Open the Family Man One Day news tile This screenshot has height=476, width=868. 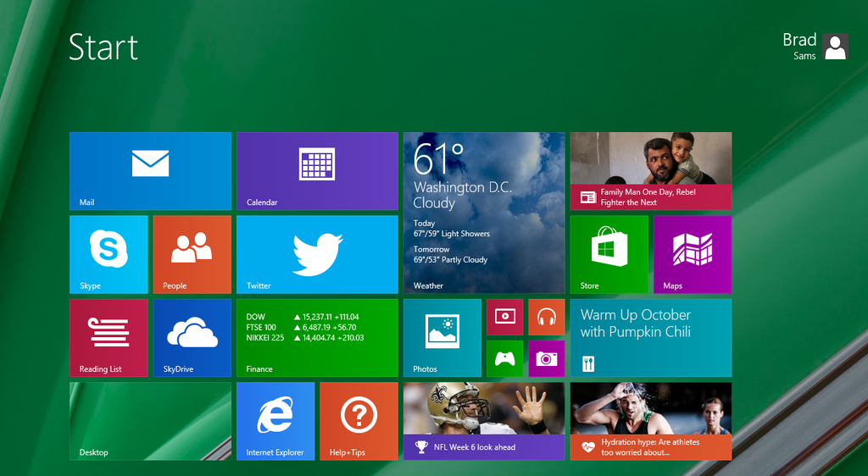pyautogui.click(x=651, y=171)
